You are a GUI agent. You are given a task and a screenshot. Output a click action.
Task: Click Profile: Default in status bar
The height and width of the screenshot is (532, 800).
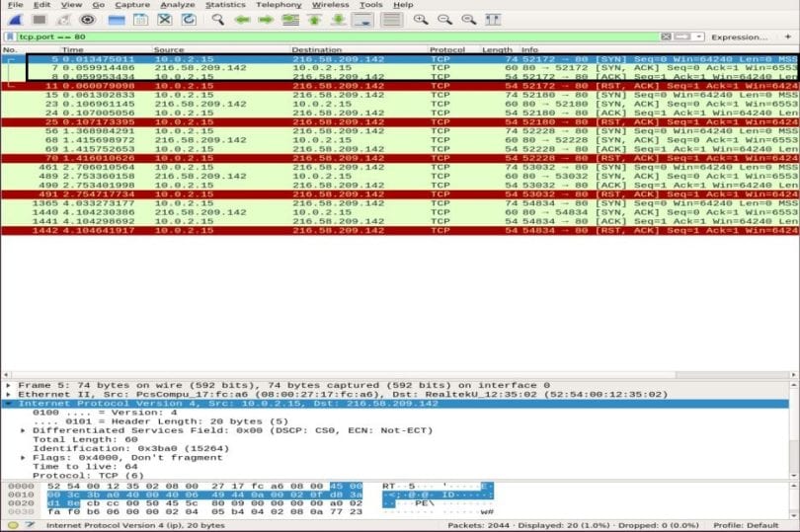746,525
